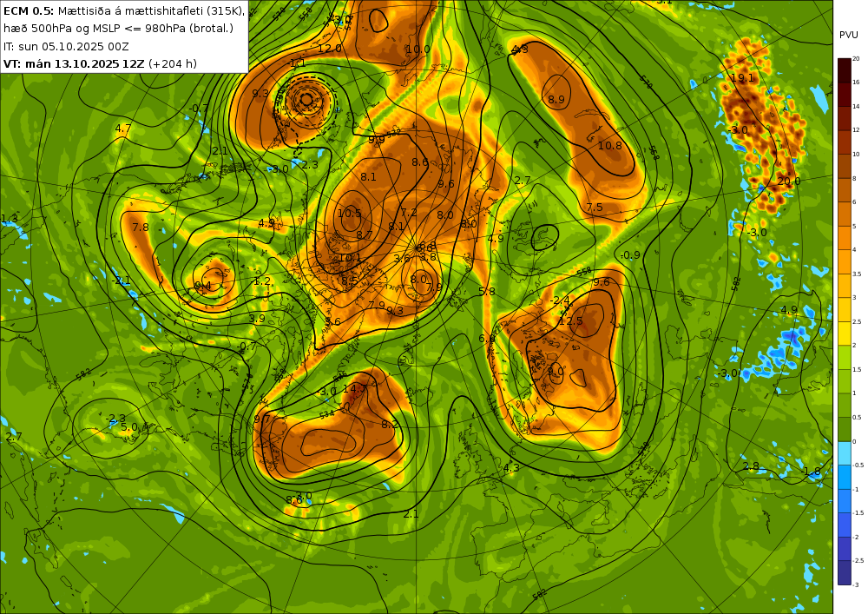This screenshot has width=868, height=614.
Task: Click the map value '7.8'
Action: [141, 227]
